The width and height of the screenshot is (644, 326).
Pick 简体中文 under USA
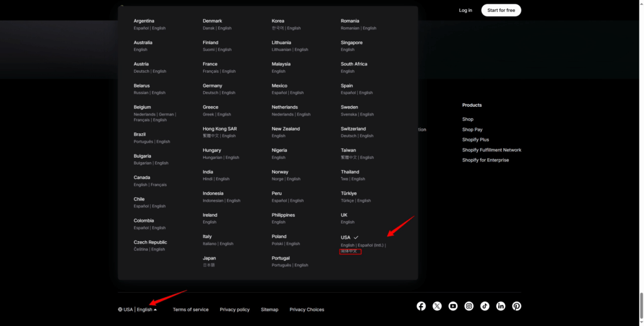(349, 251)
